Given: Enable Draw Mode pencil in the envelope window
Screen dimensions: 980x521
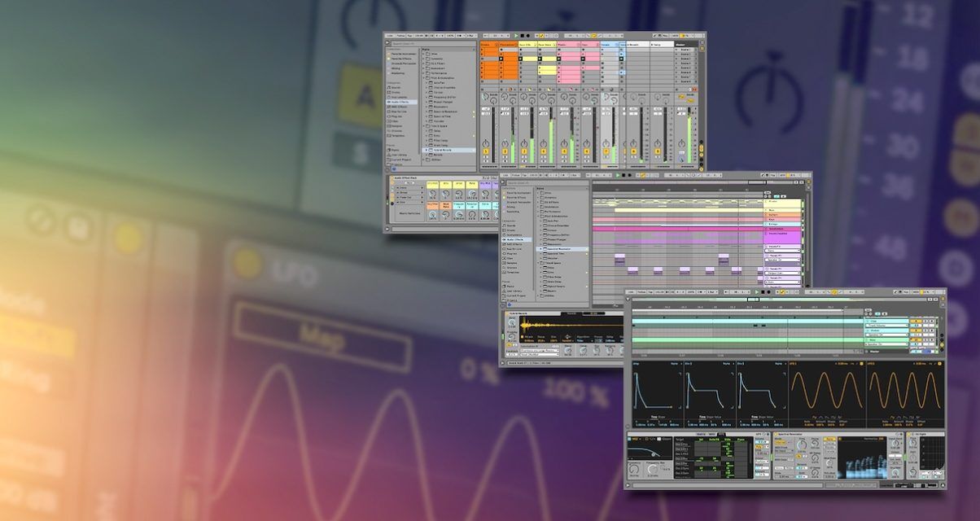Looking at the screenshot, I should (895, 291).
